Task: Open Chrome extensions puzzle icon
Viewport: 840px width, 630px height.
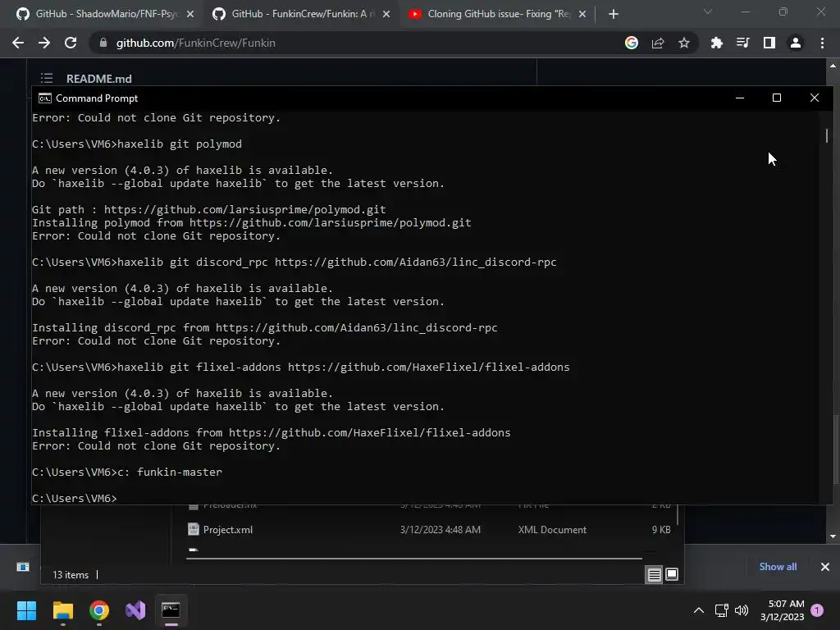Action: (x=716, y=43)
